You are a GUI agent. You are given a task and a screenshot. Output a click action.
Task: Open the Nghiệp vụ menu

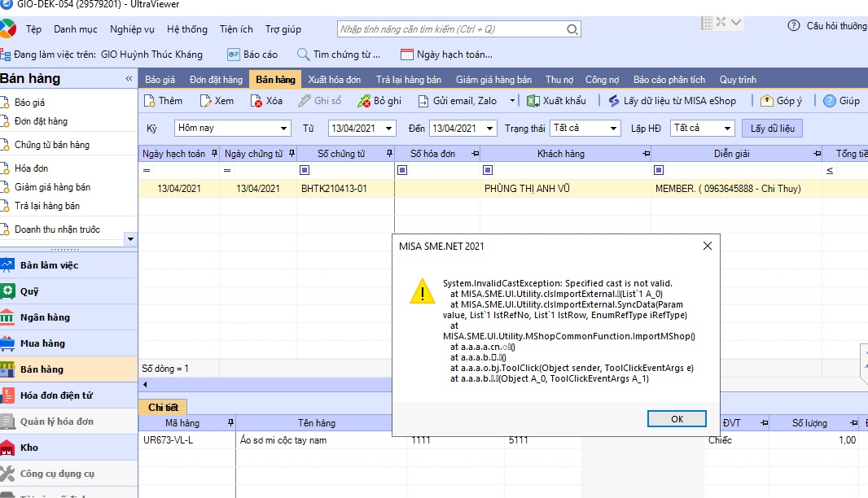coord(132,29)
